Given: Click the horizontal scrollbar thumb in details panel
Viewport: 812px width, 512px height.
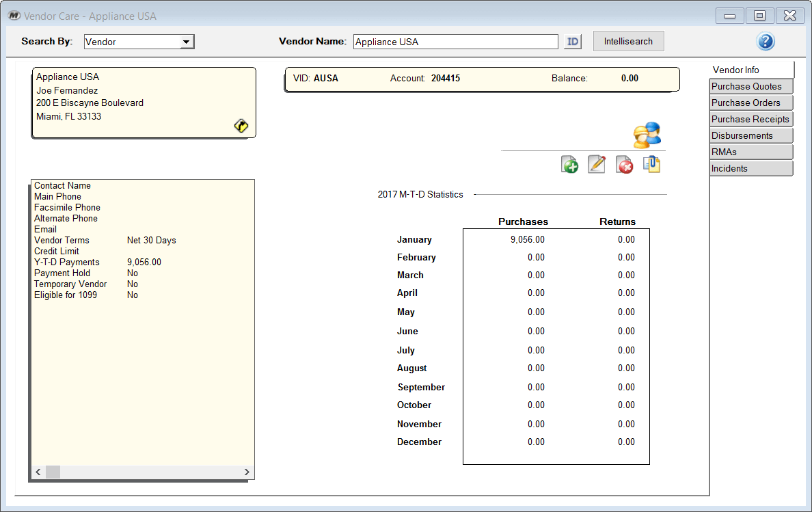Looking at the screenshot, I should coord(53,472).
